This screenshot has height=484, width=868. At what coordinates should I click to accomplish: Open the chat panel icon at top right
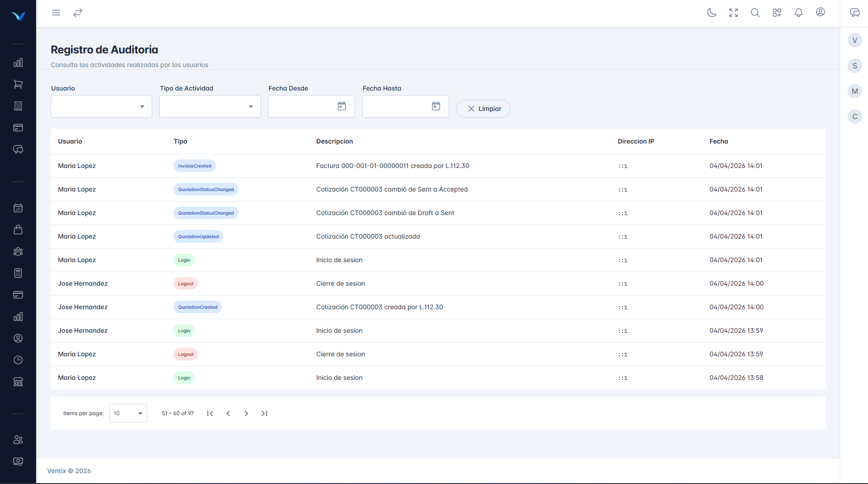[x=854, y=13]
